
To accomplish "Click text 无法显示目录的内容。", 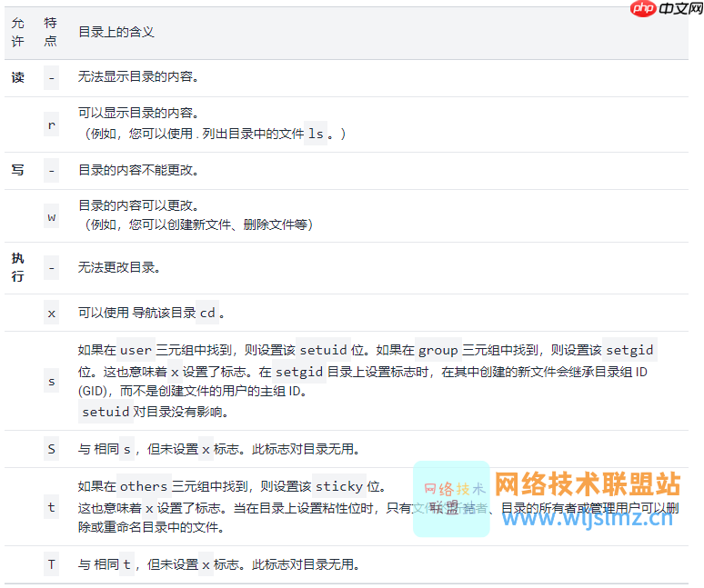I will (x=139, y=76).
